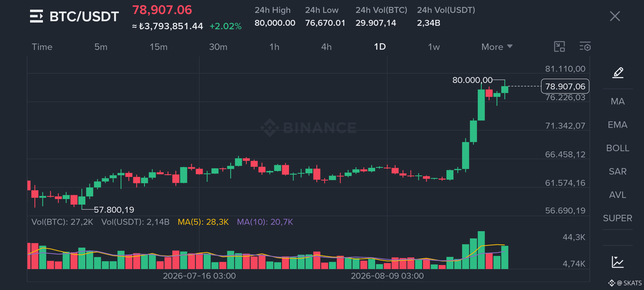Select the 30m interval
Viewport: 644px width, 290px height.
pos(218,47)
